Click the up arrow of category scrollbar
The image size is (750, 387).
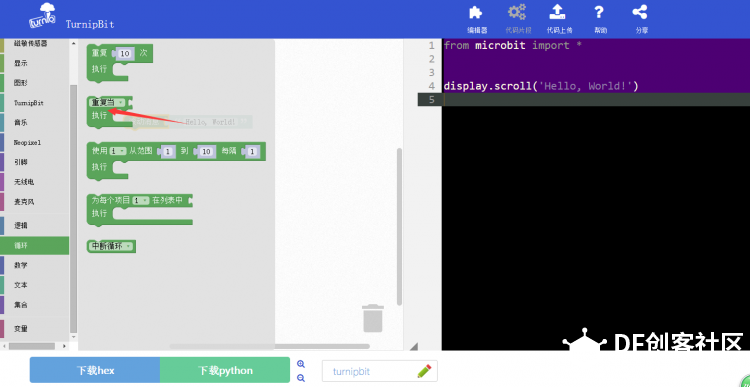pyautogui.click(x=73, y=44)
